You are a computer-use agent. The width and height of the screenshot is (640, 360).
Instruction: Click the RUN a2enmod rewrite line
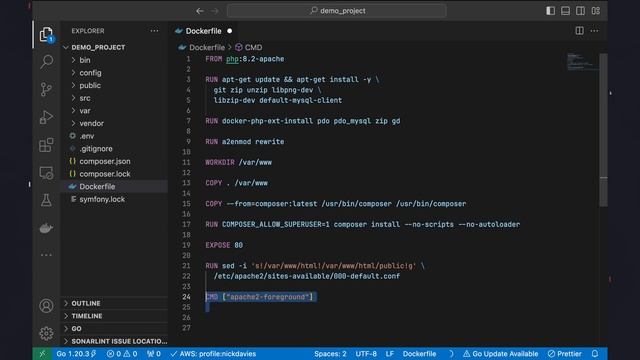pyautogui.click(x=244, y=142)
